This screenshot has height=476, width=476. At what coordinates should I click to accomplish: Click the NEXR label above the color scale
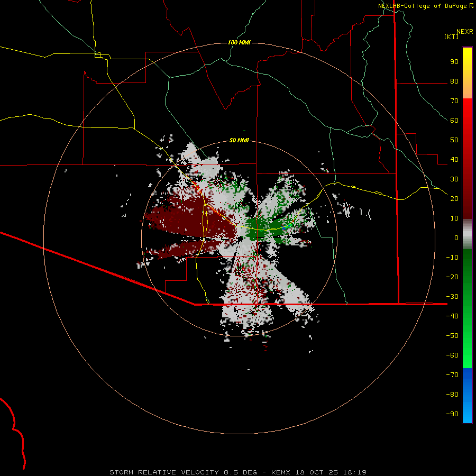coord(465,31)
